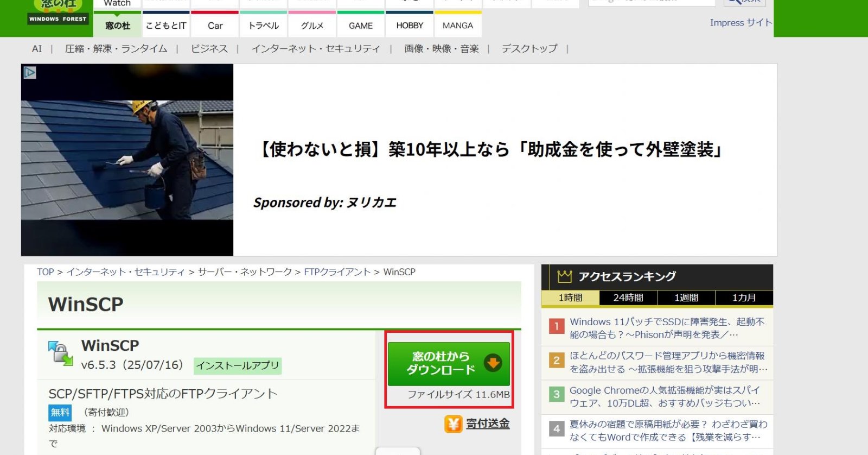Click the 対応環境 Windows XP text
The image size is (868, 455).
pos(204,435)
